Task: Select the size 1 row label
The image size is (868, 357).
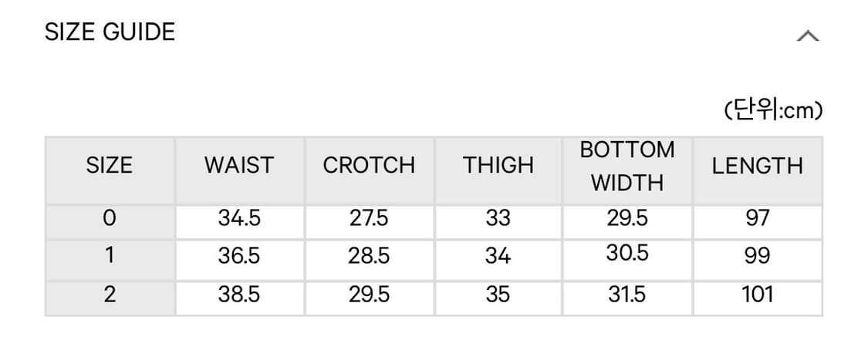Action: 110,256
